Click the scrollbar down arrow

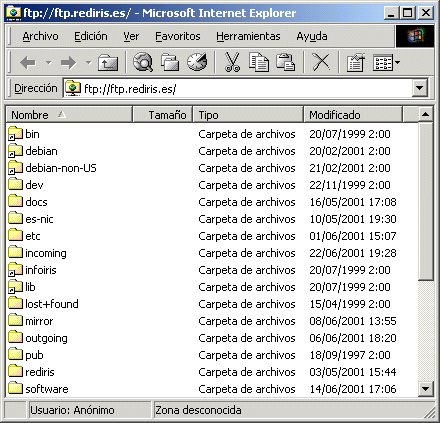click(x=425, y=389)
